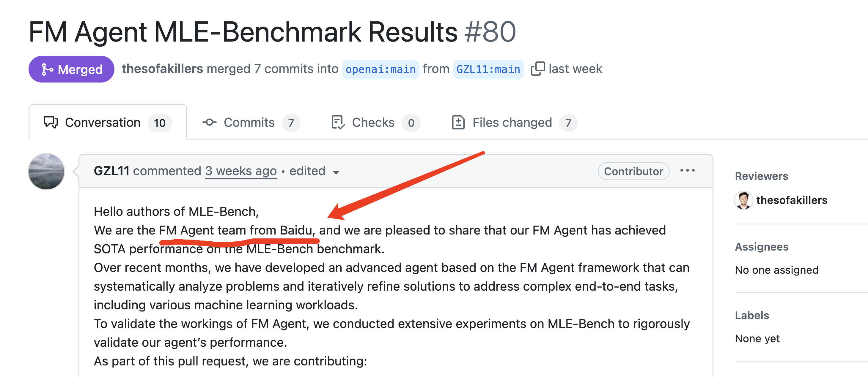Click the Checks counter badge showing 0
Screen dimensions: 868x377
pos(412,123)
